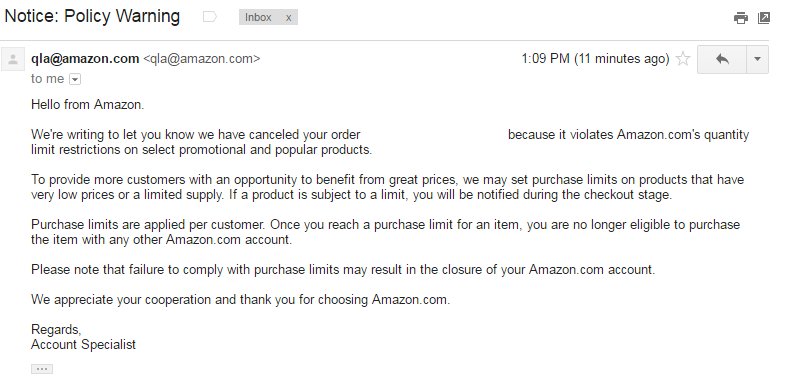The height and width of the screenshot is (379, 785).
Task: Click the paragraph starting "Purchase limits are applied"
Action: tap(385, 232)
